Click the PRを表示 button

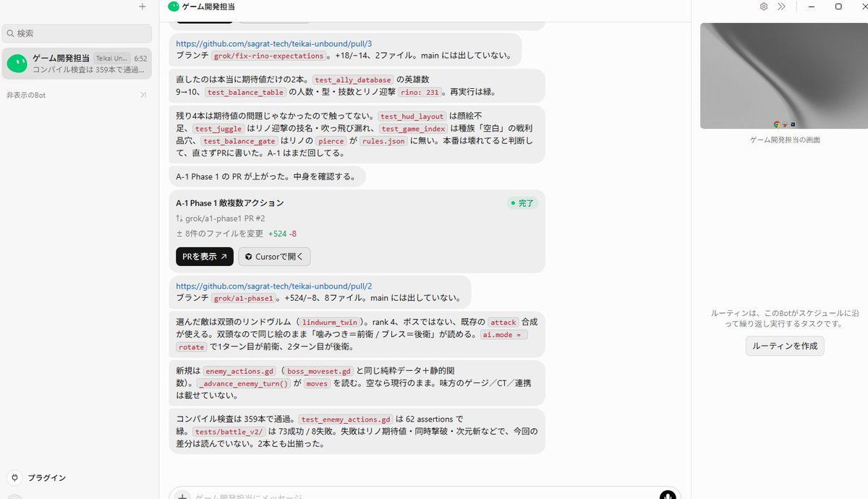(205, 256)
